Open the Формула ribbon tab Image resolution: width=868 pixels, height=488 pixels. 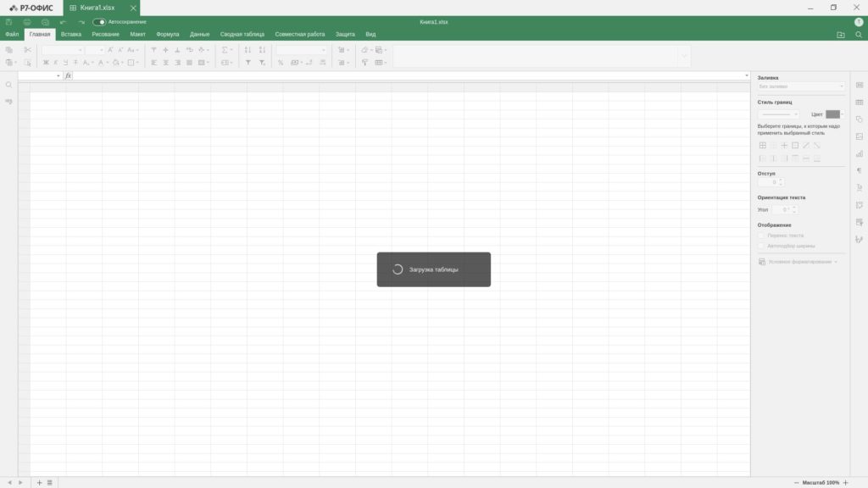[x=168, y=35]
